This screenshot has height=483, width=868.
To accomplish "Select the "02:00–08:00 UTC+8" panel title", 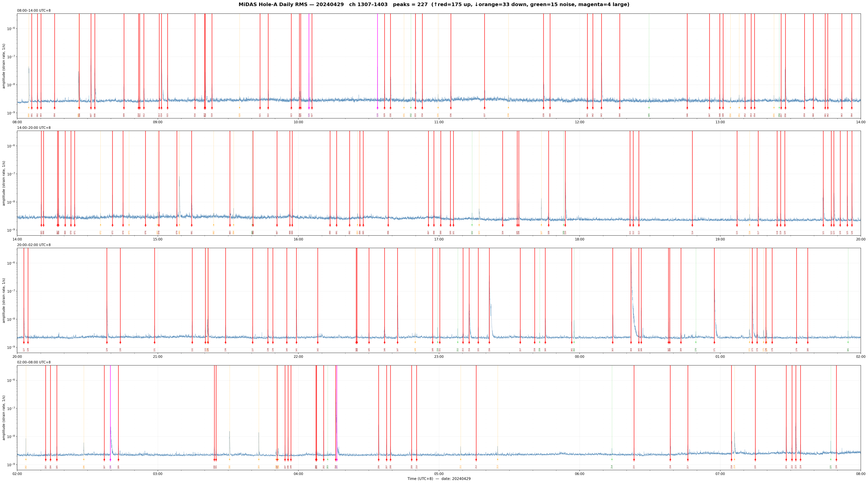I will (x=34, y=362).
